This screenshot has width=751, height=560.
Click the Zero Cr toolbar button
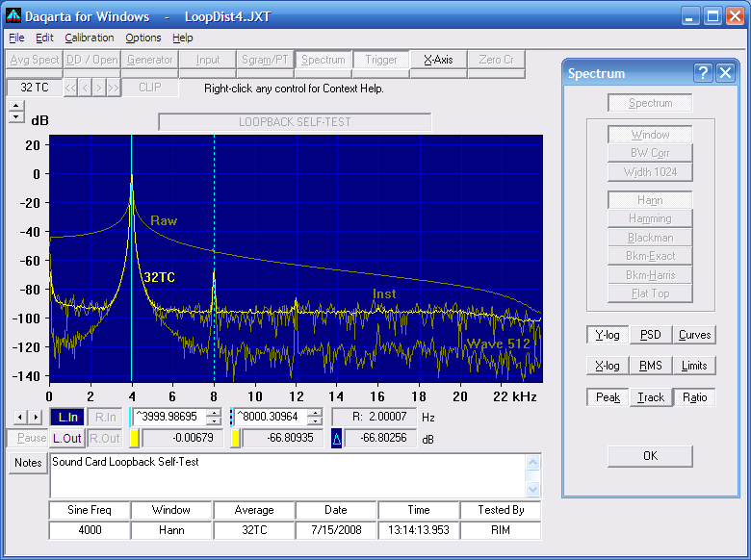tap(496, 60)
